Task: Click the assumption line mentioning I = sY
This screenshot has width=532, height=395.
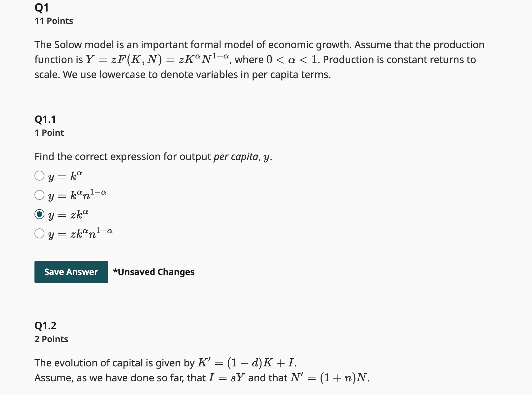Action: (202, 378)
